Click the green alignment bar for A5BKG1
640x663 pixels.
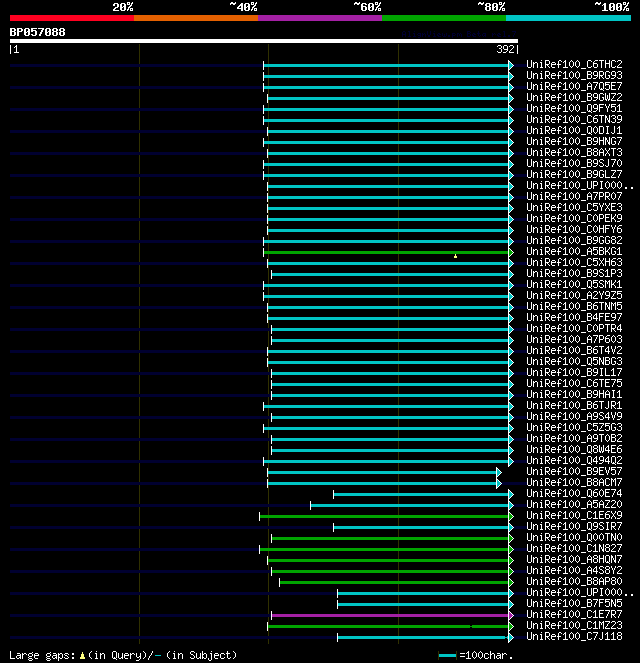[x=386, y=252]
